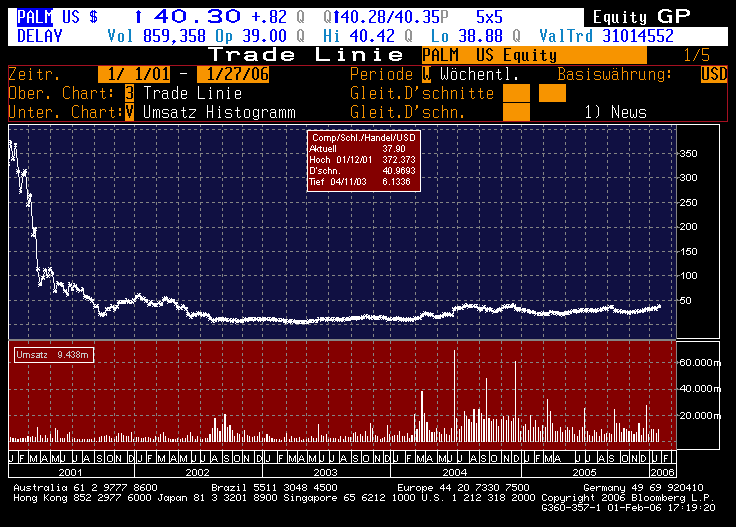
Task: Click the Zeitr. label
Action: pyautogui.click(x=35, y=74)
